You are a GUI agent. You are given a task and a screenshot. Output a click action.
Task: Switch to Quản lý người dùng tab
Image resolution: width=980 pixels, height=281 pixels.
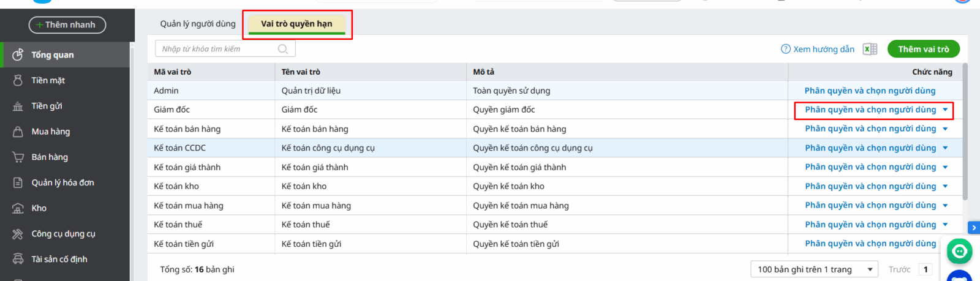[198, 24]
